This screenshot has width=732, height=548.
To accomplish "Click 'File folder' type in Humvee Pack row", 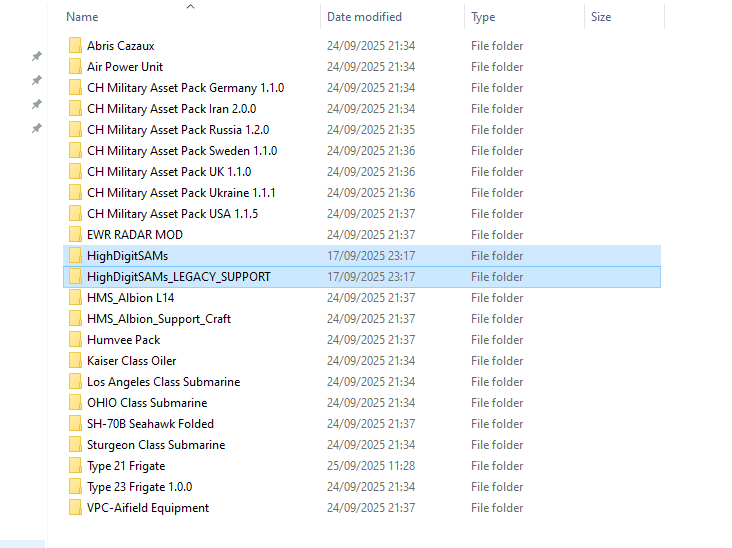I will tap(497, 340).
